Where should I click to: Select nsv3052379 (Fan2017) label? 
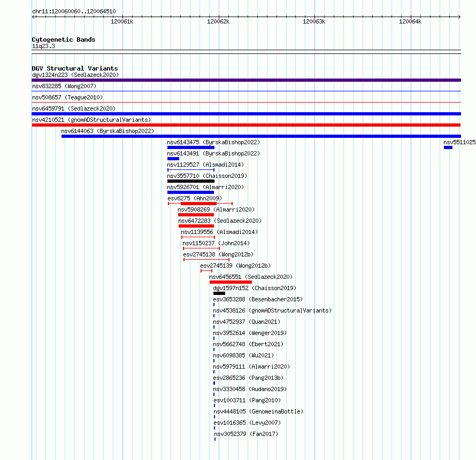(x=246, y=434)
